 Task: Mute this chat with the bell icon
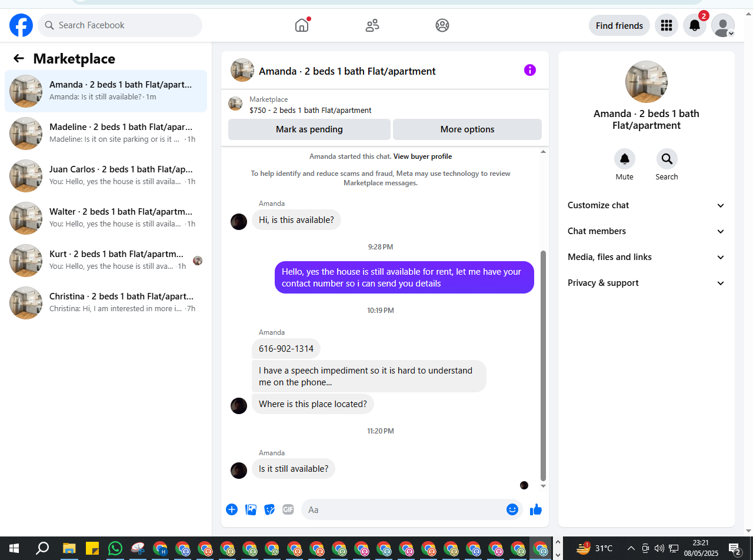(x=625, y=159)
